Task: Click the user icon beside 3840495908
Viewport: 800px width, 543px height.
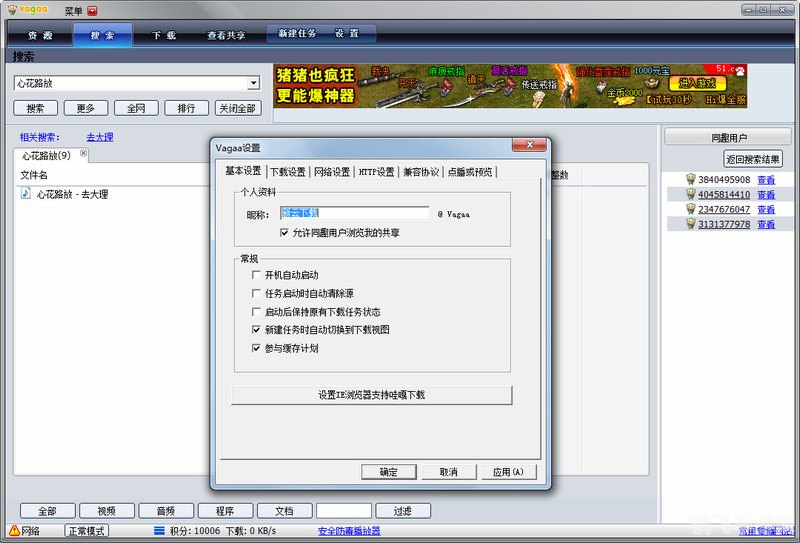Action: [x=691, y=179]
